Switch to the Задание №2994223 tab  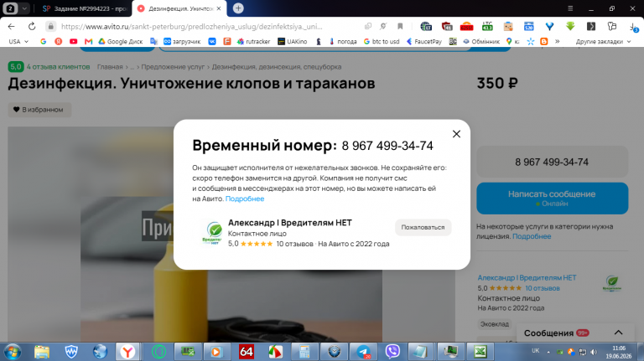click(85, 8)
